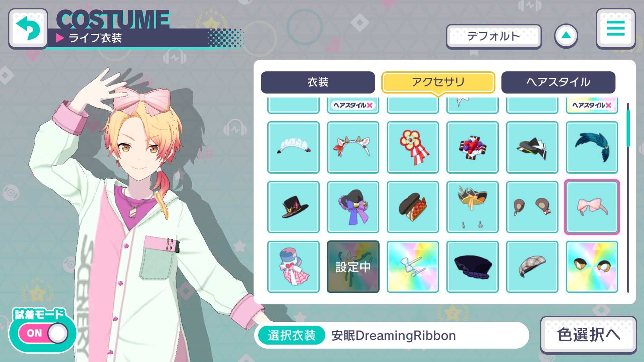Screen dimensions: 644x362
Task: Open the アクセサリ tab
Action: coord(438,82)
